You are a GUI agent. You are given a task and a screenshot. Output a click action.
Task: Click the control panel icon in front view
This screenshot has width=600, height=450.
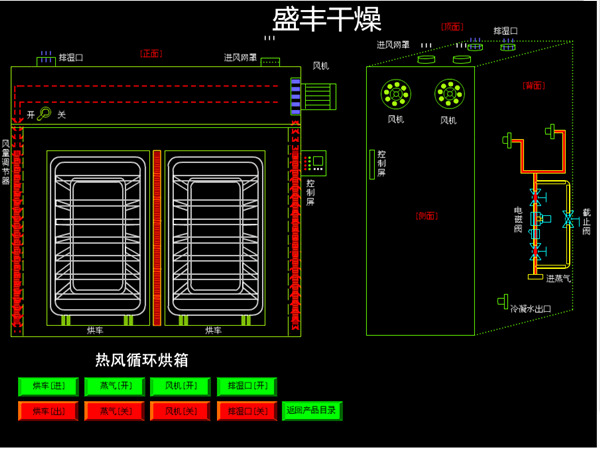pyautogui.click(x=319, y=162)
